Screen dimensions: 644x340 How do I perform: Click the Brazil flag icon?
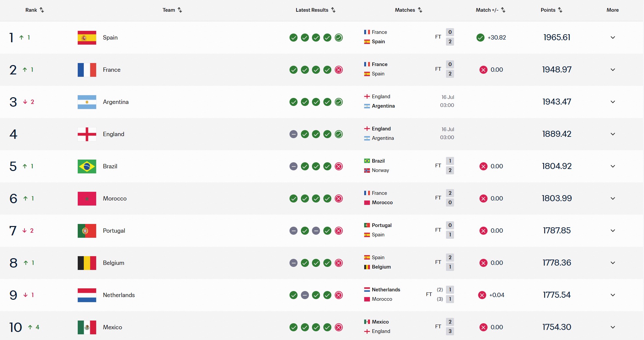coord(87,166)
